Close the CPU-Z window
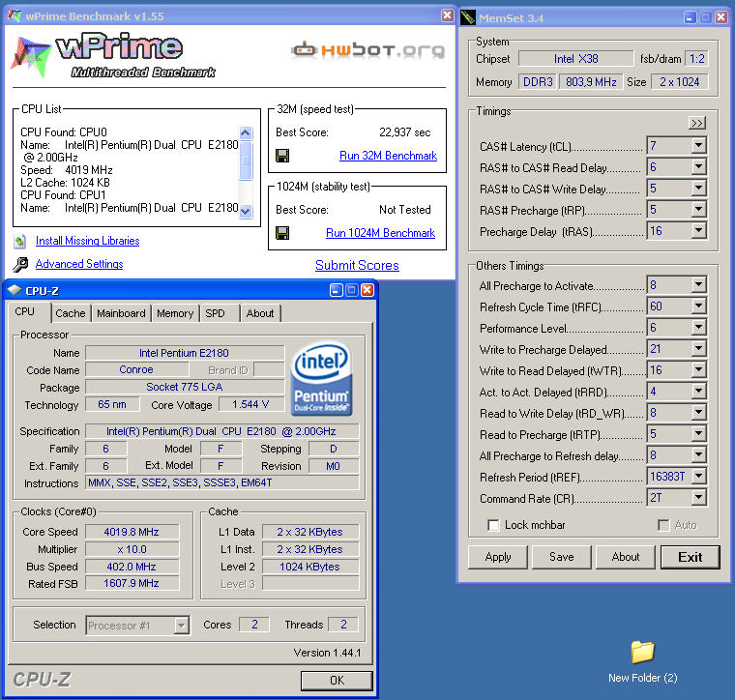735x700 pixels. click(x=367, y=290)
